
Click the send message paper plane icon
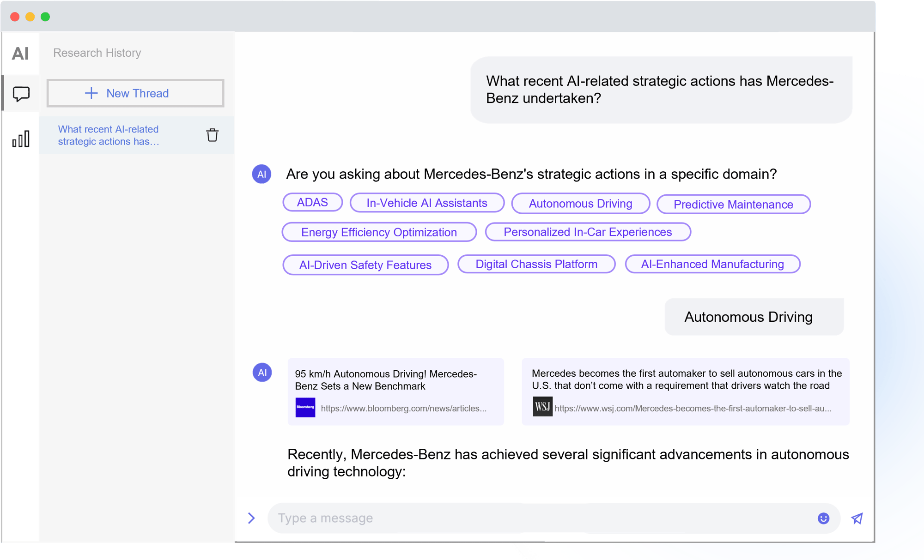(x=857, y=518)
